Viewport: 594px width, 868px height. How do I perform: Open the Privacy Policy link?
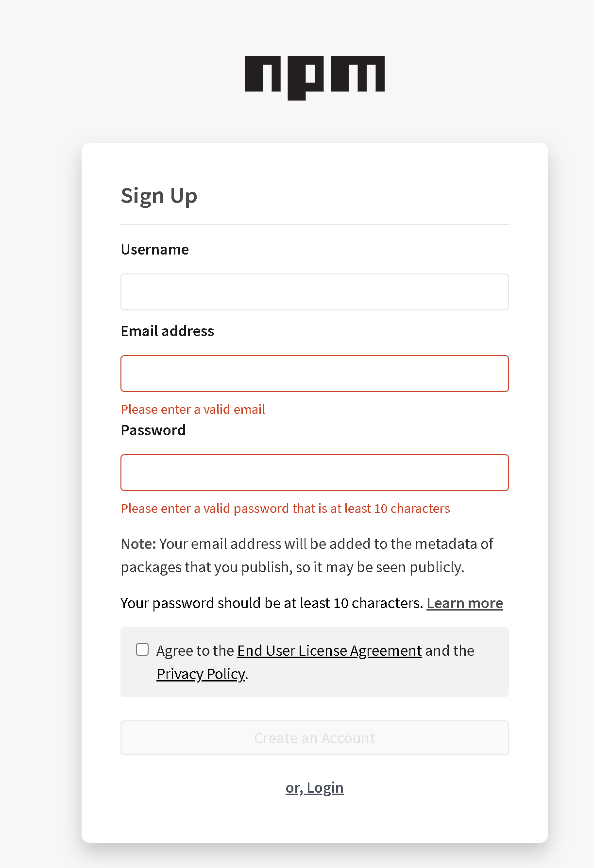tap(201, 674)
